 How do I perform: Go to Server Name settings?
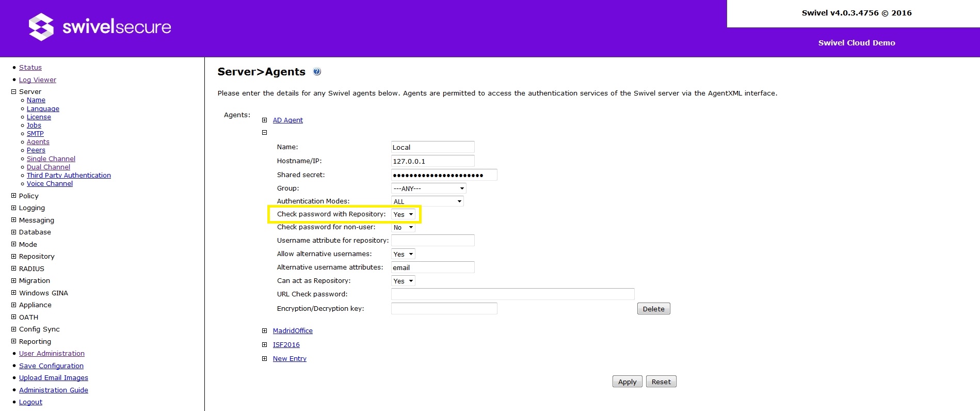pos(36,100)
